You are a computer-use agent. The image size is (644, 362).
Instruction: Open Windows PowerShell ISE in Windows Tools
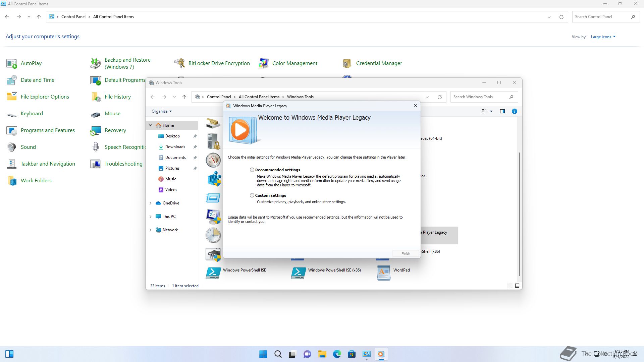(236, 273)
